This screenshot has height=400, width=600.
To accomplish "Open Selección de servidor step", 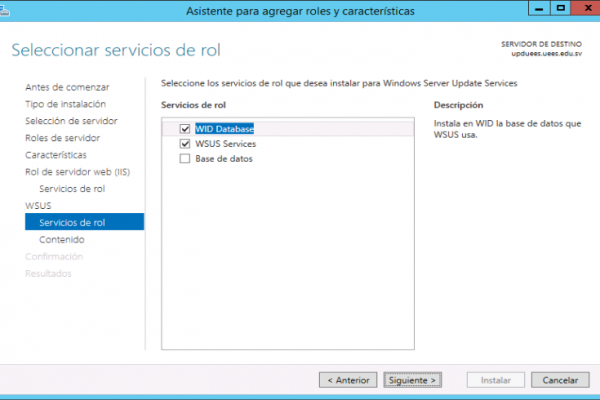I will [71, 121].
